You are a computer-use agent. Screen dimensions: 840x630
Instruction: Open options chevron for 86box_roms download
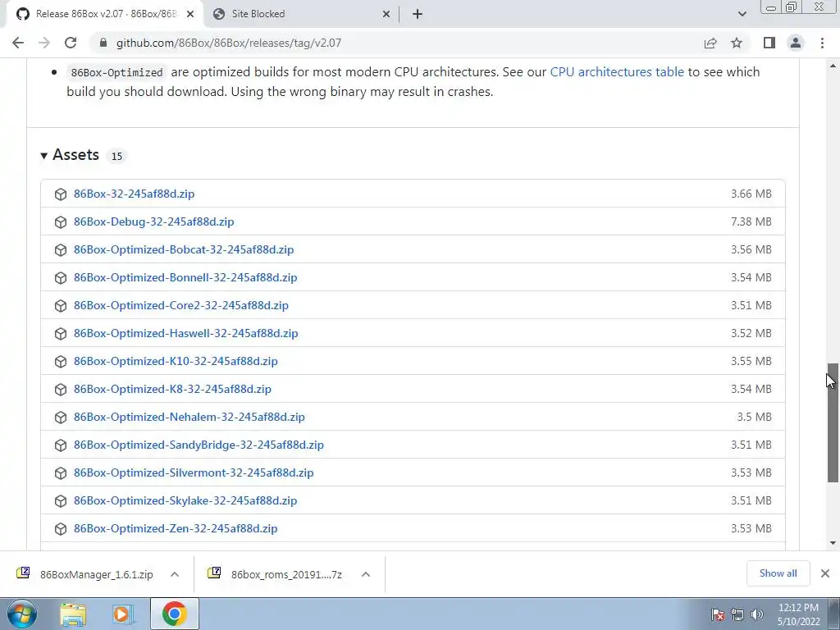(366, 574)
